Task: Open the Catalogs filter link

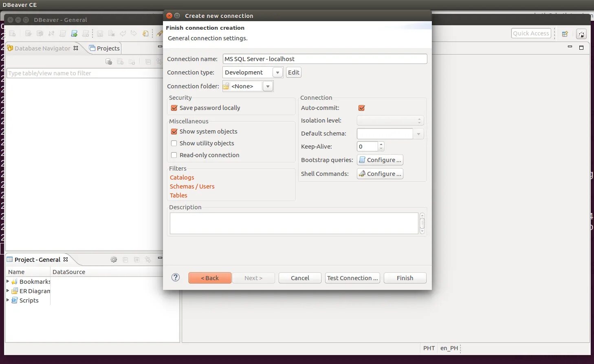Action: [x=182, y=178]
